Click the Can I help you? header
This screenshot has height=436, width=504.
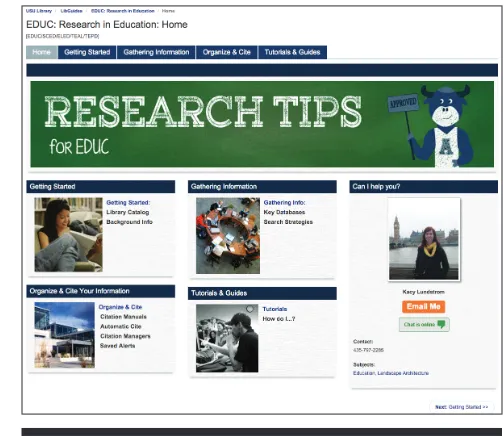424,187
